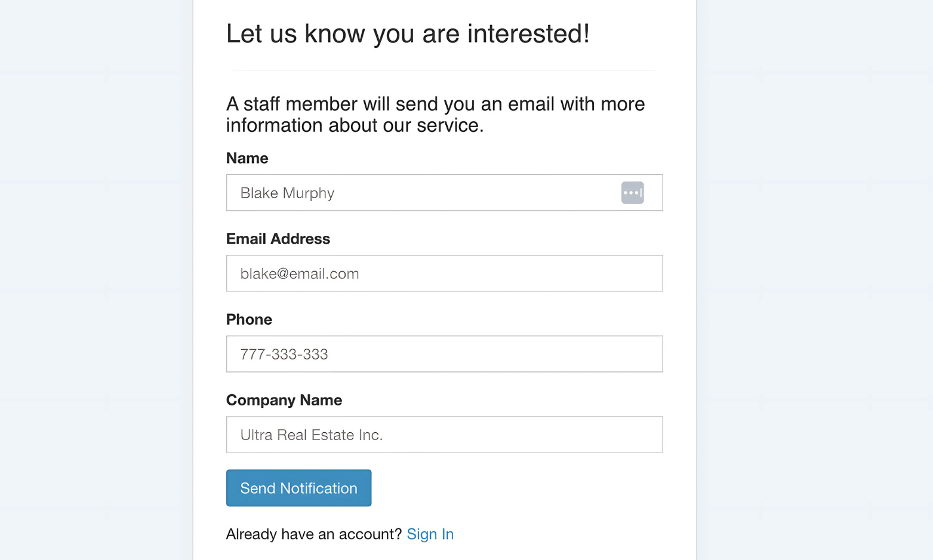Click the Email Address input box
Image resolution: width=933 pixels, height=560 pixels.
pyautogui.click(x=444, y=273)
